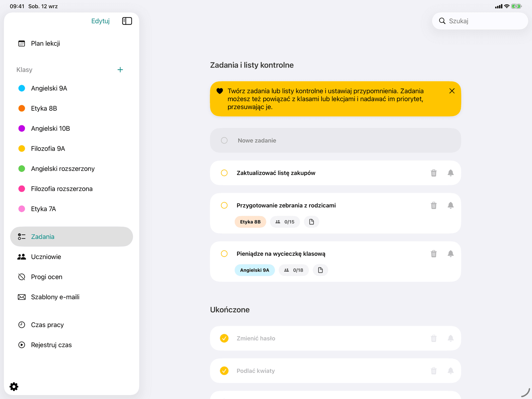
Task: Uncheck completed task Zmienić hasło
Action: point(224,338)
